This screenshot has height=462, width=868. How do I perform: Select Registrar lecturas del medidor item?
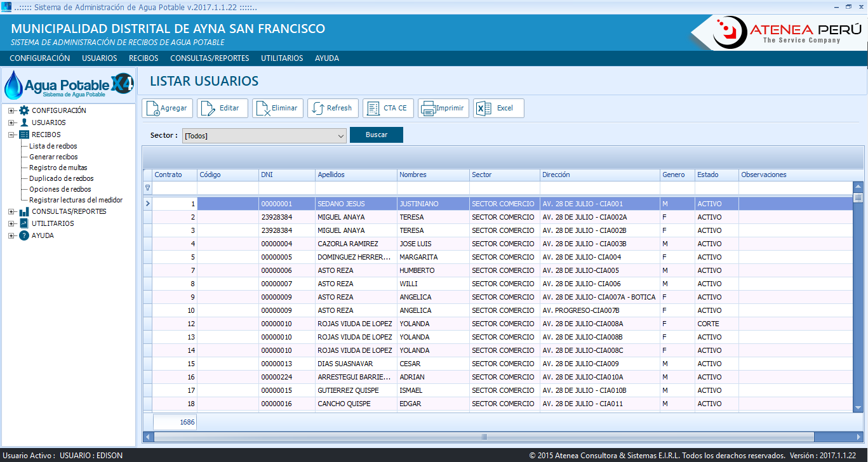pyautogui.click(x=76, y=200)
